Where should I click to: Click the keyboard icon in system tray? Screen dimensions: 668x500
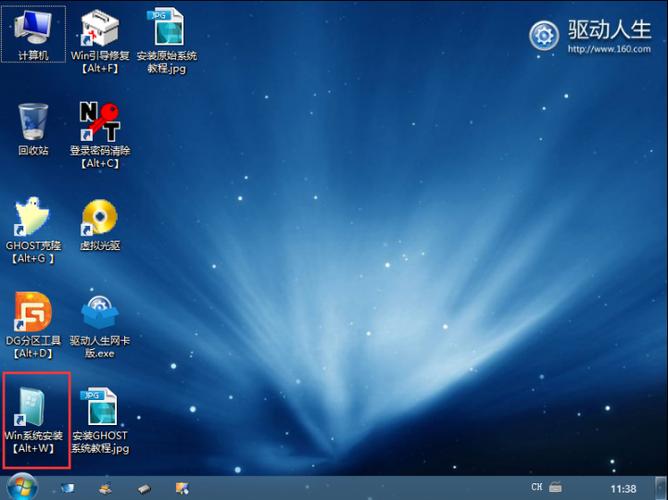pos(555,487)
